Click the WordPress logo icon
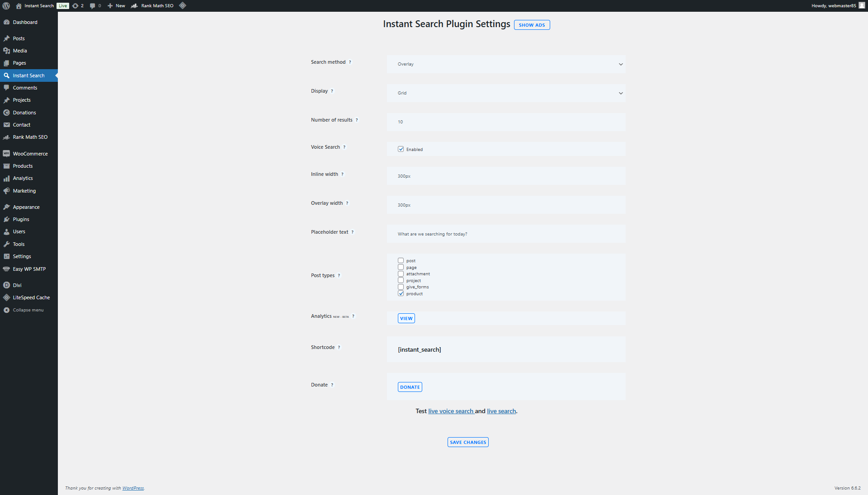This screenshot has height=495, width=868. click(x=6, y=6)
